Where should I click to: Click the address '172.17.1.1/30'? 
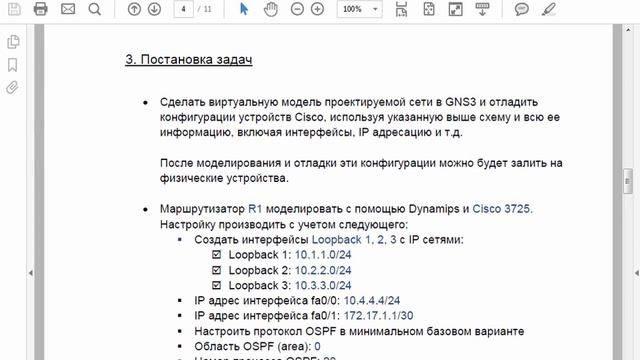pyautogui.click(x=378, y=316)
